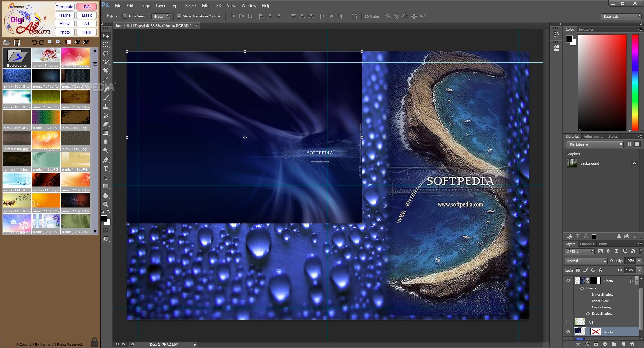
Task: Create a new group folder in Layers panel
Action: coord(614,344)
